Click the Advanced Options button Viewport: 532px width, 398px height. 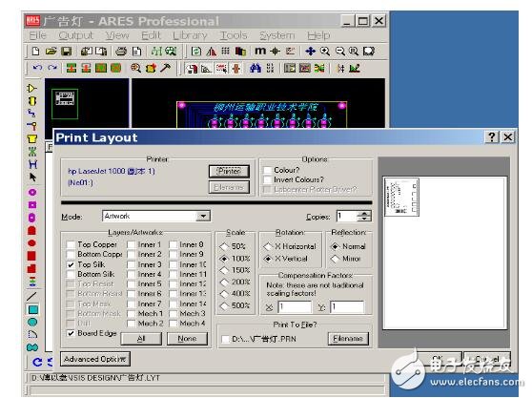point(95,359)
